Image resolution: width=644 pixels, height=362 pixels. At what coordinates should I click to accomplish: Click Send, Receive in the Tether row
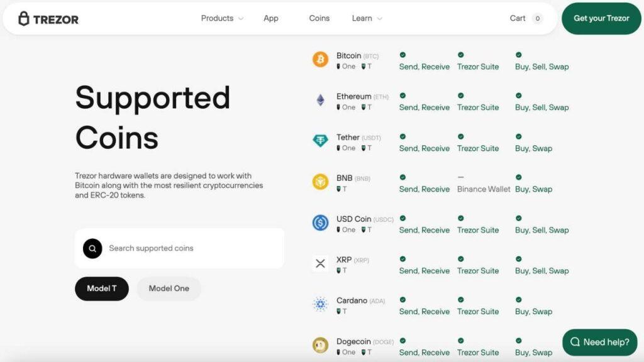pos(425,148)
